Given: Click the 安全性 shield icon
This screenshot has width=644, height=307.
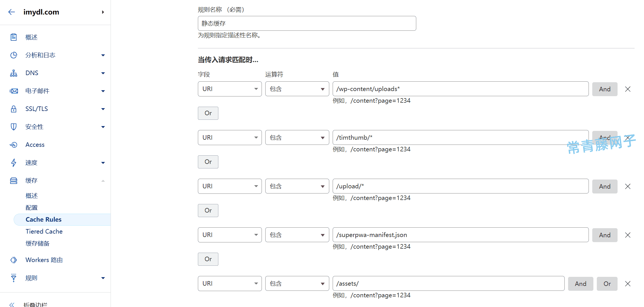Looking at the screenshot, I should click(14, 127).
